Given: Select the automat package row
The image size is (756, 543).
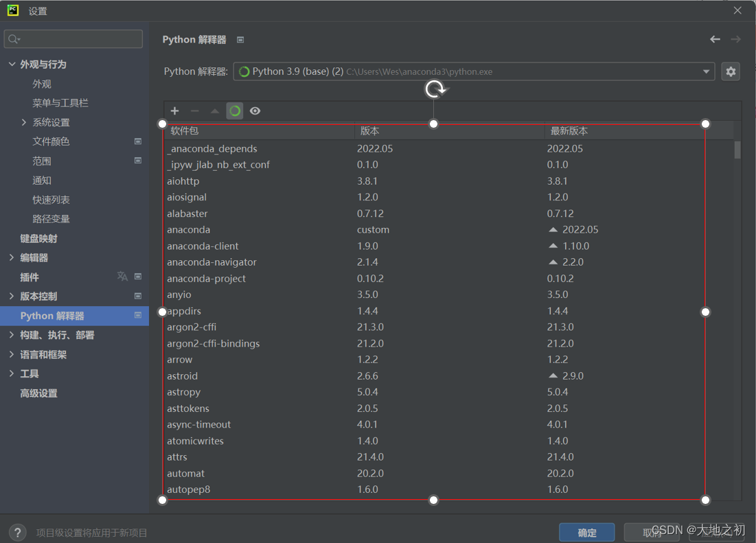Looking at the screenshot, I should [x=448, y=473].
